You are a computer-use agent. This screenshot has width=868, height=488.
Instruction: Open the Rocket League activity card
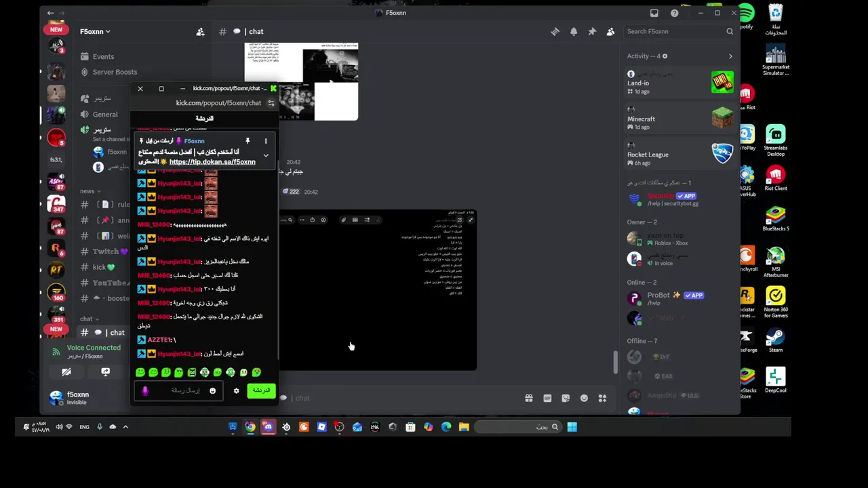[x=680, y=155]
